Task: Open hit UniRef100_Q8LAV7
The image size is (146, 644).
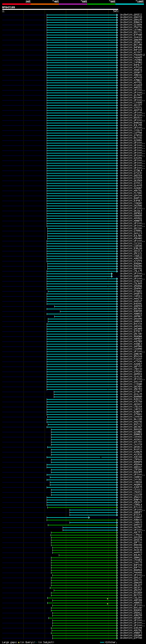Action: click(x=131, y=585)
